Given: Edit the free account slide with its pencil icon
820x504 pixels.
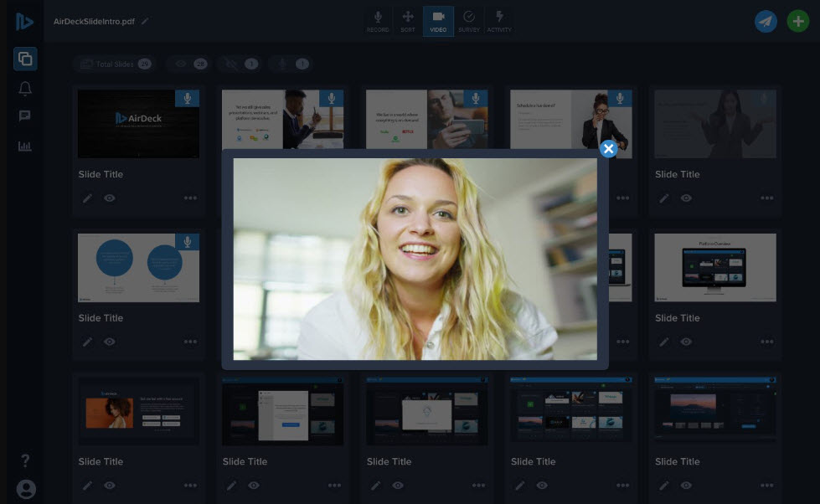Looking at the screenshot, I should click(x=87, y=486).
